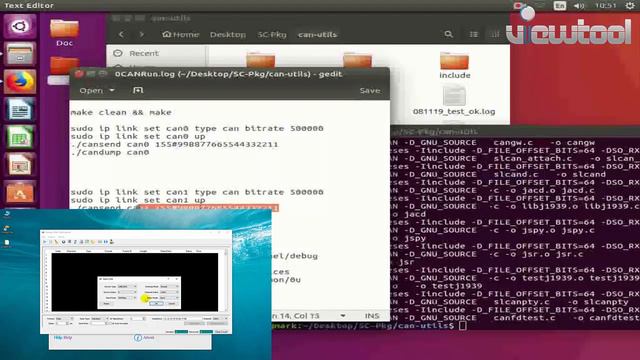Open LibreOffice Writer from the launcher

tap(19, 109)
